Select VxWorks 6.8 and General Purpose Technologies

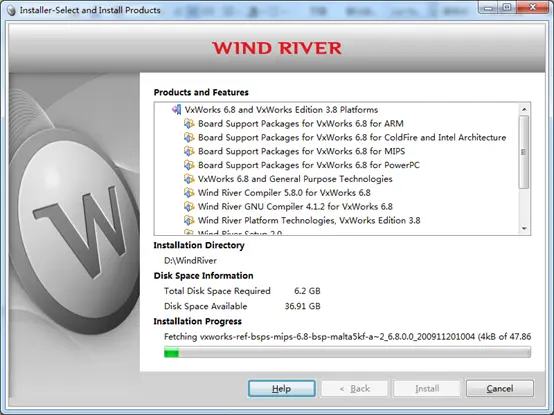[x=295, y=179]
